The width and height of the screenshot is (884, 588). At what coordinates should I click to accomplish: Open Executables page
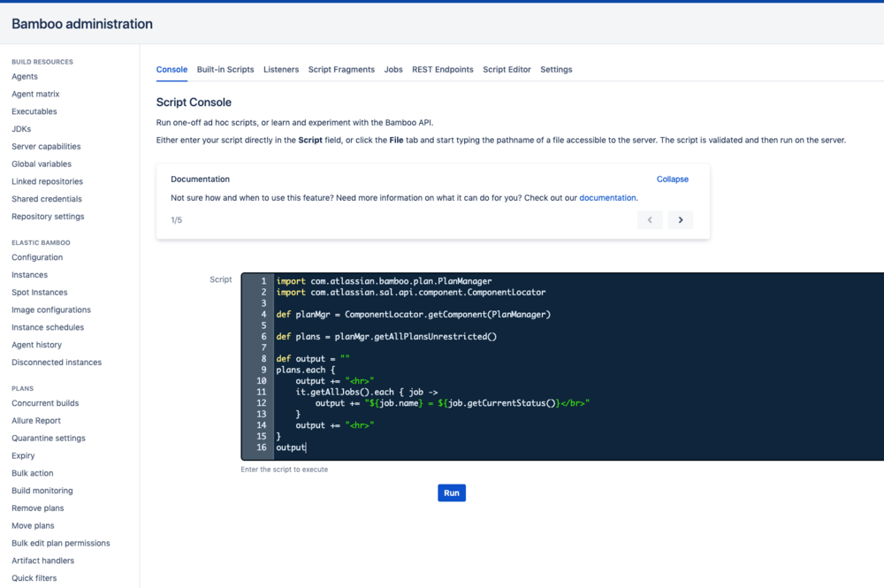pyautogui.click(x=34, y=111)
